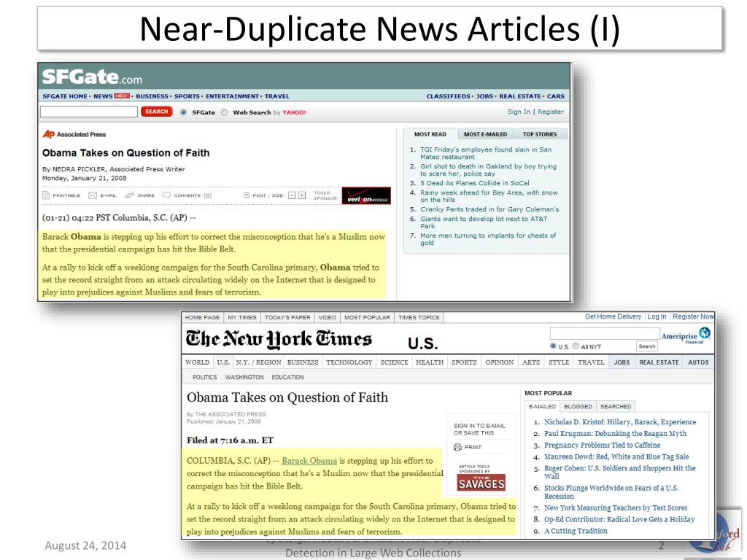Click the Verizon wireless sponsor ad
This screenshot has height=560, width=747.
coord(366,195)
